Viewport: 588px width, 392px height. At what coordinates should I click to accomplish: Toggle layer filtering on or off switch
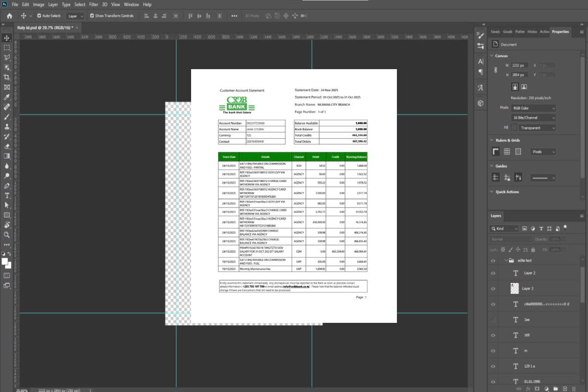pos(565,228)
